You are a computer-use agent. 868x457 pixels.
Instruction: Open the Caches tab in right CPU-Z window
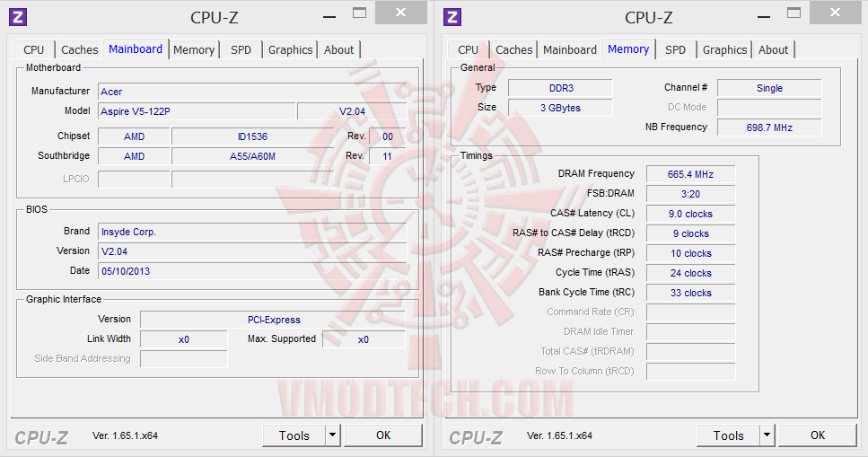coord(514,50)
